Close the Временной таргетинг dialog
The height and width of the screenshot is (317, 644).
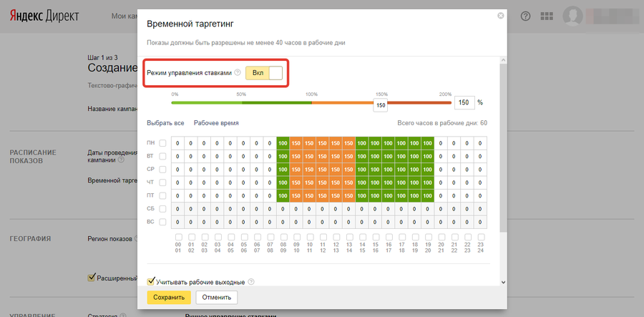(501, 16)
